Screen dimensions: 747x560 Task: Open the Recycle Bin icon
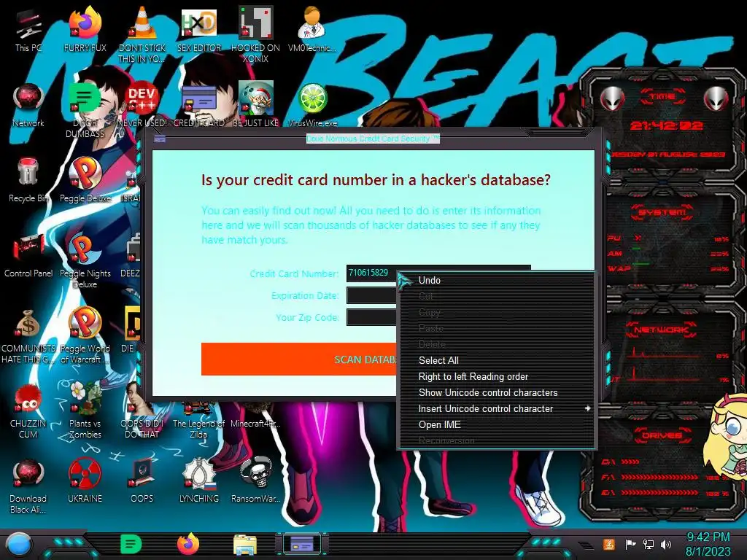28,180
